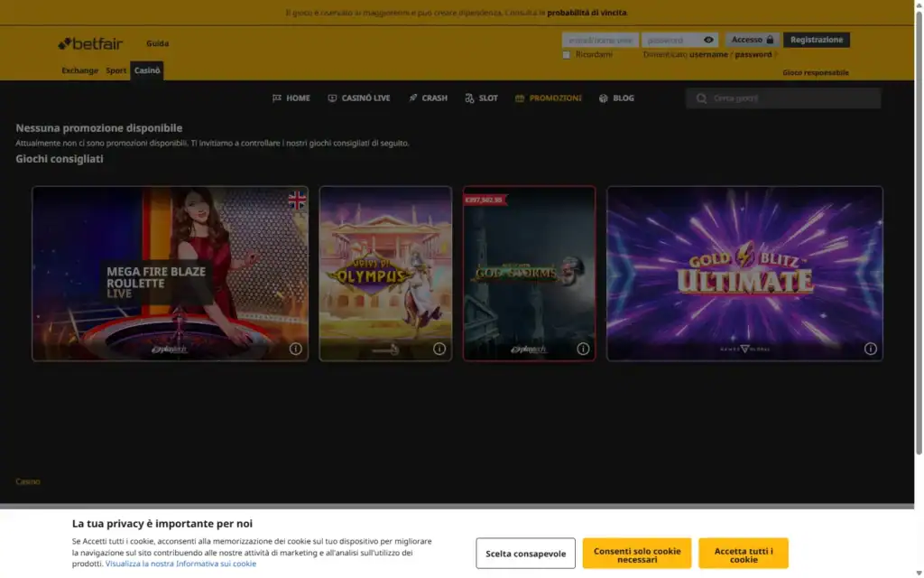The height and width of the screenshot is (578, 924).
Task: Click the Casinò Live screen icon
Action: pos(332,98)
